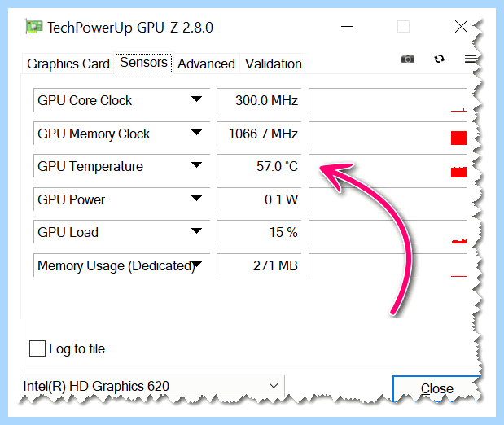
Task: Click the Close button
Action: [x=436, y=388]
